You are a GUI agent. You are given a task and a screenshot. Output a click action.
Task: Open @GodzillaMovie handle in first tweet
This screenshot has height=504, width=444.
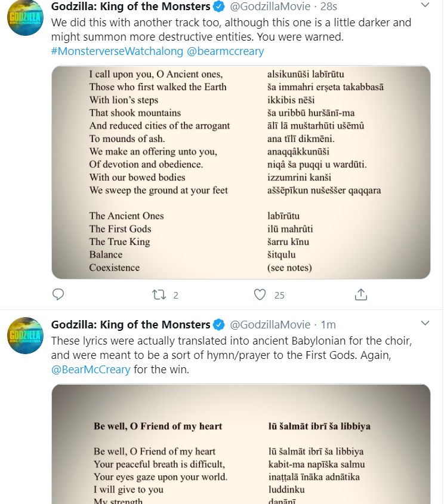coord(270,6)
